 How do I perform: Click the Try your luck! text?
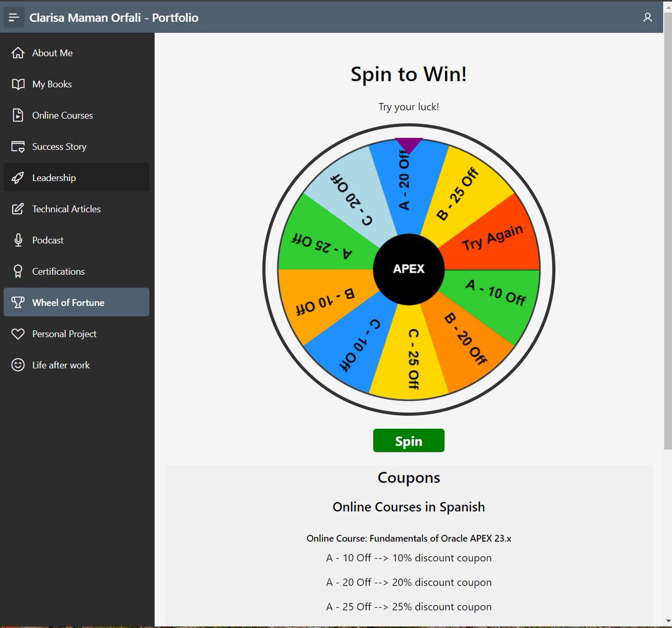pyautogui.click(x=409, y=107)
